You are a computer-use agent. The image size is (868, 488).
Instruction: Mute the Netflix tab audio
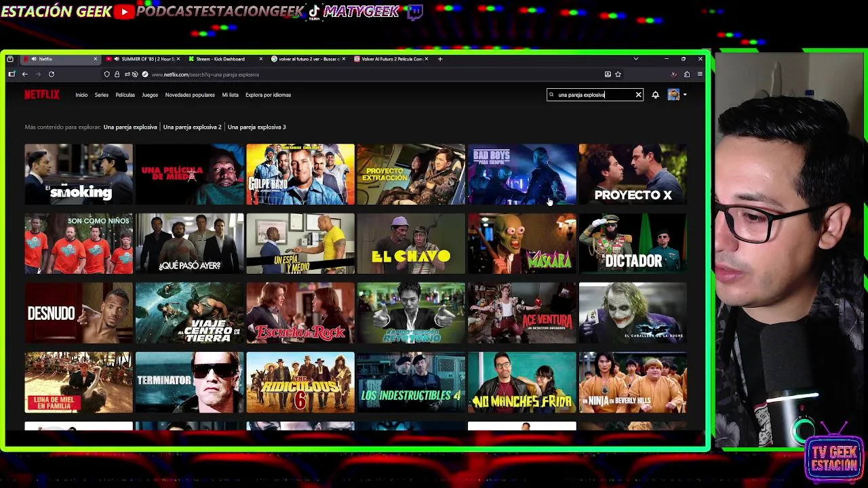click(x=35, y=59)
